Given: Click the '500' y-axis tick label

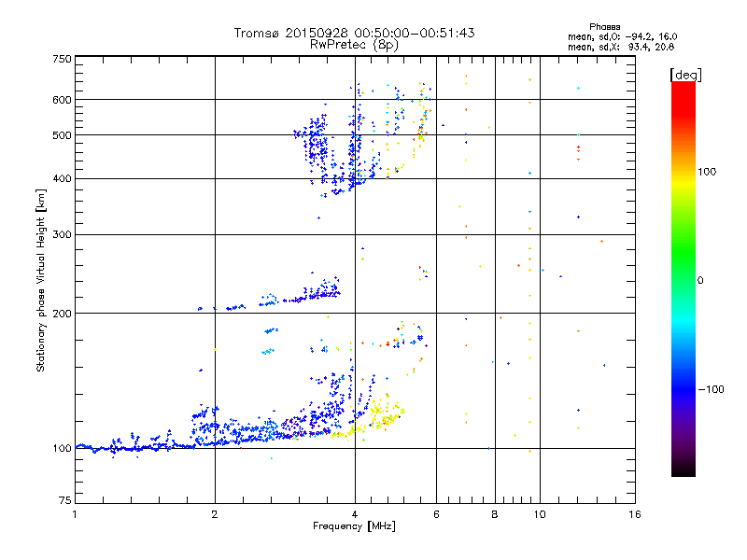Looking at the screenshot, I should 62,135.
